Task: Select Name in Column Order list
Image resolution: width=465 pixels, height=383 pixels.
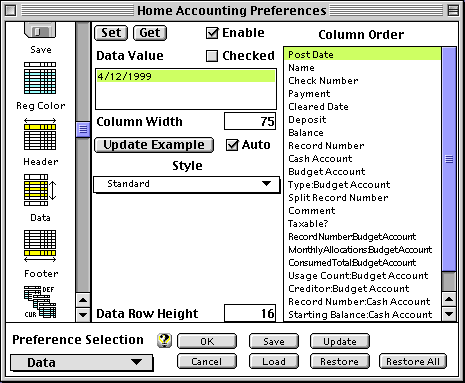Action: (363, 68)
